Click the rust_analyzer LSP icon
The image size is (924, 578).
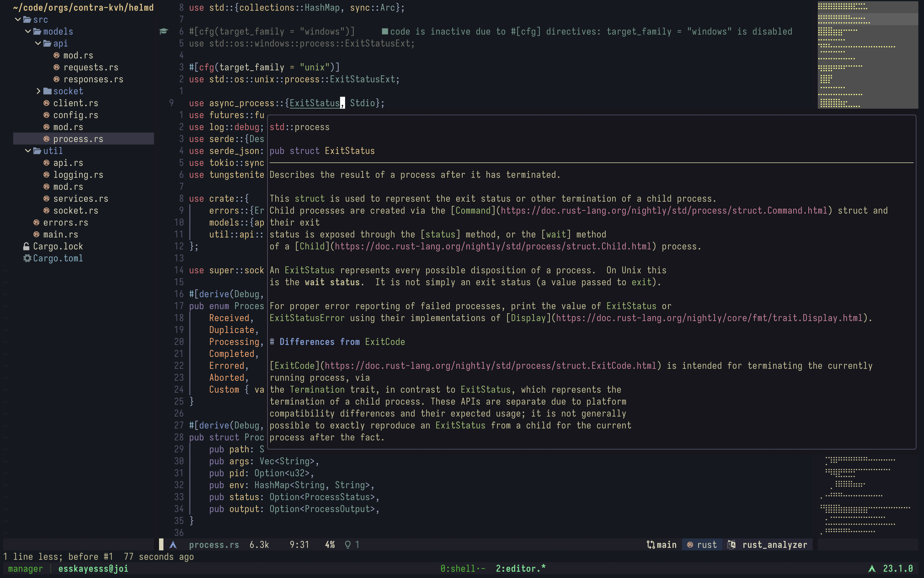(731, 545)
